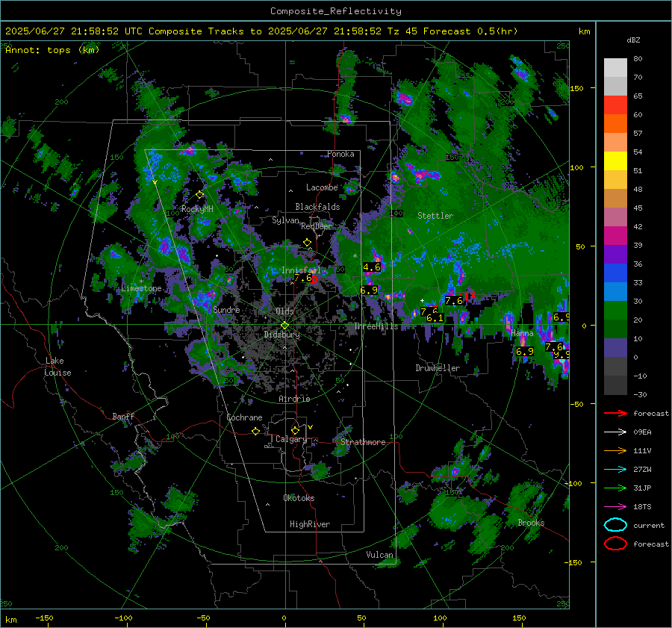Viewport: 672px width, 628px height.
Task: Click the Annot: tops (km) label
Action: pos(52,50)
